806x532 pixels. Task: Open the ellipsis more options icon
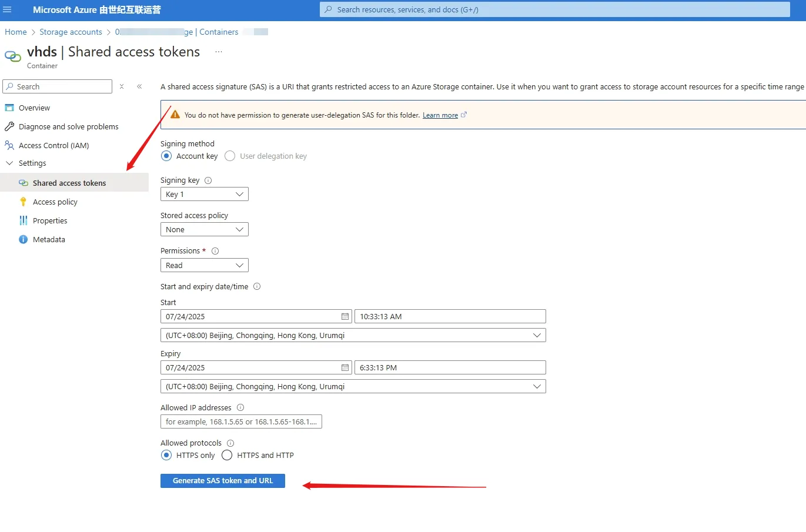219,52
